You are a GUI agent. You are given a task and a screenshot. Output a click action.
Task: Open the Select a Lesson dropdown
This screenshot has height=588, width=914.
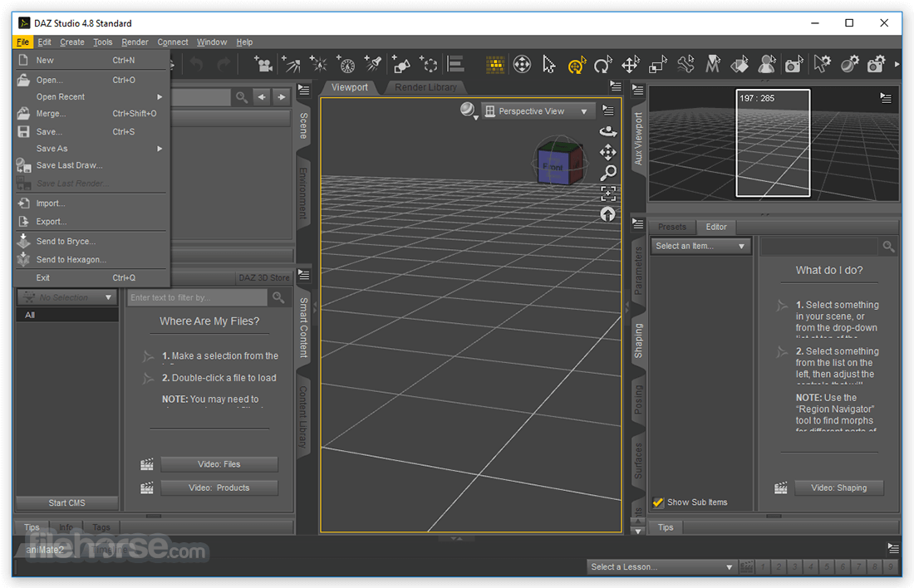(661, 567)
